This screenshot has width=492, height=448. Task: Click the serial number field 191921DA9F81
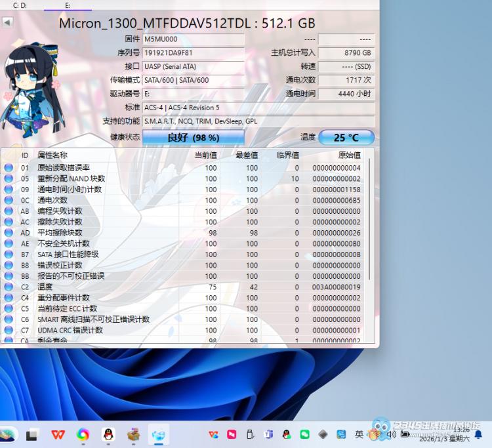pyautogui.click(x=193, y=52)
